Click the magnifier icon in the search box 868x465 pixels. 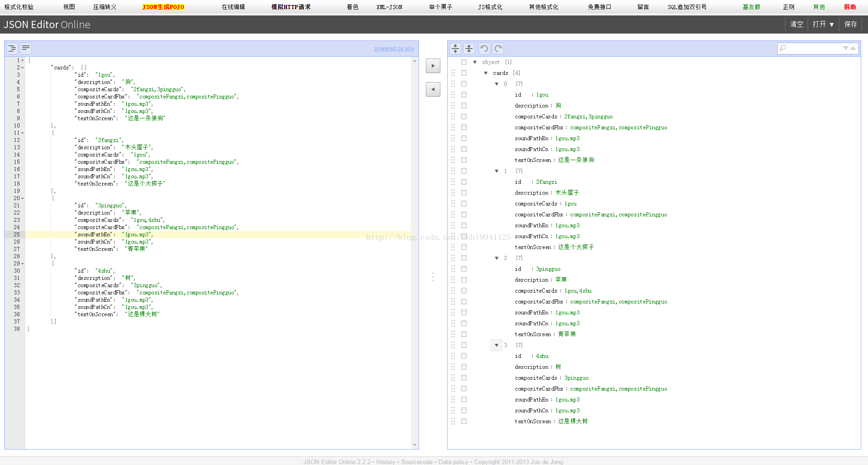tap(783, 48)
